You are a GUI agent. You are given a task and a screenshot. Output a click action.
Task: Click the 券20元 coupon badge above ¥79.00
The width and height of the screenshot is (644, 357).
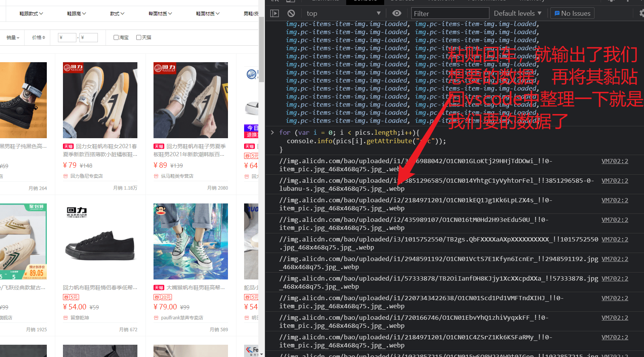[163, 297]
